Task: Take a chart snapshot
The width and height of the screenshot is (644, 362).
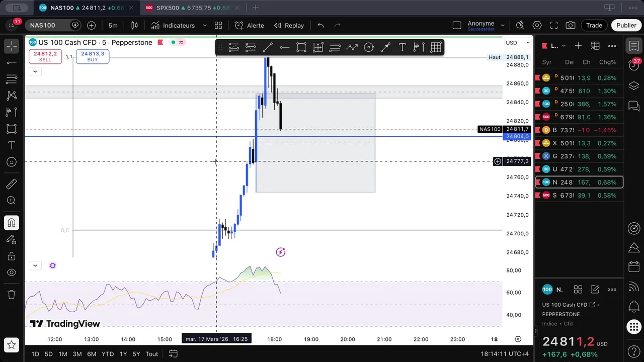Action: click(571, 25)
